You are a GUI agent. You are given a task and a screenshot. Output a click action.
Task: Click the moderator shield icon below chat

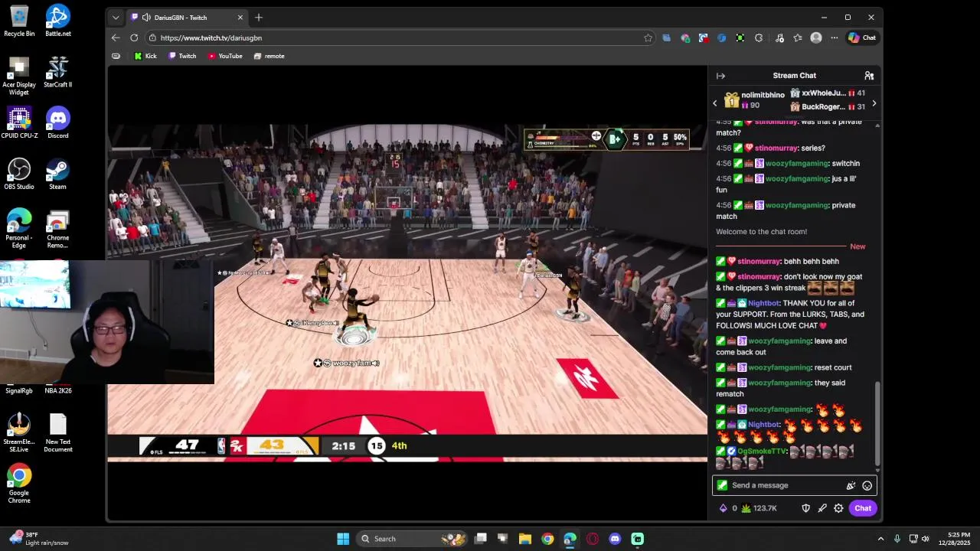tap(805, 508)
